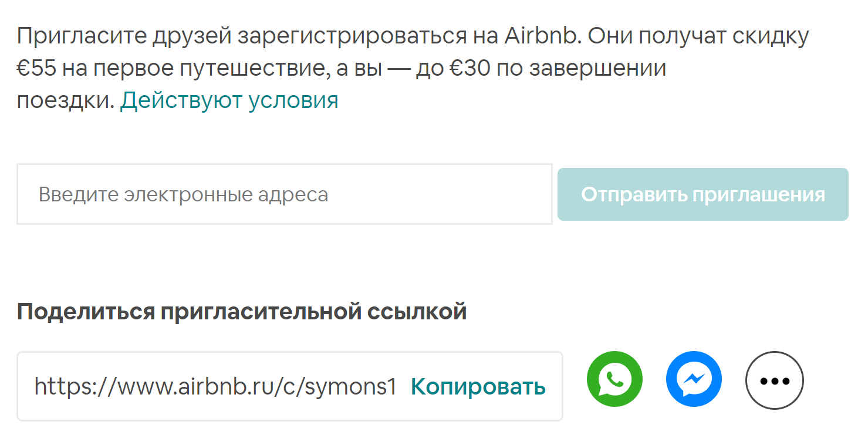Screen dimensions: 868x445
Task: Share the invite link via Messenger
Action: [x=694, y=379]
